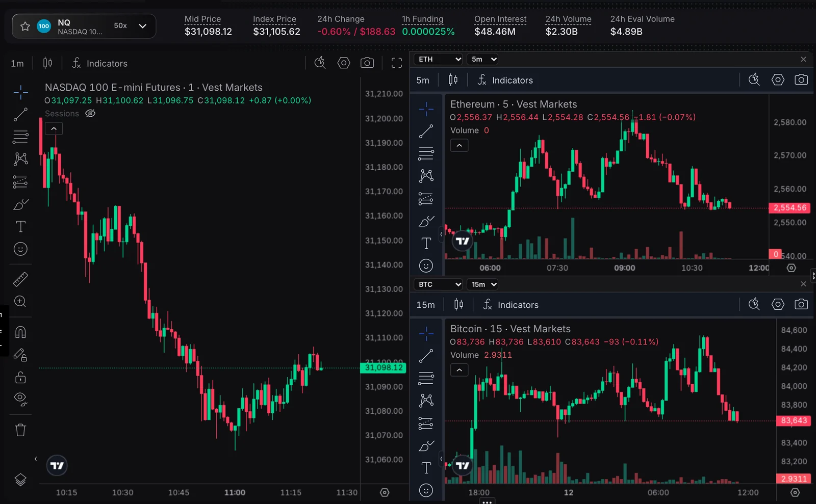
Task: Toggle hide all drawings eye icon in NASDAQ chart
Action: pos(20,399)
